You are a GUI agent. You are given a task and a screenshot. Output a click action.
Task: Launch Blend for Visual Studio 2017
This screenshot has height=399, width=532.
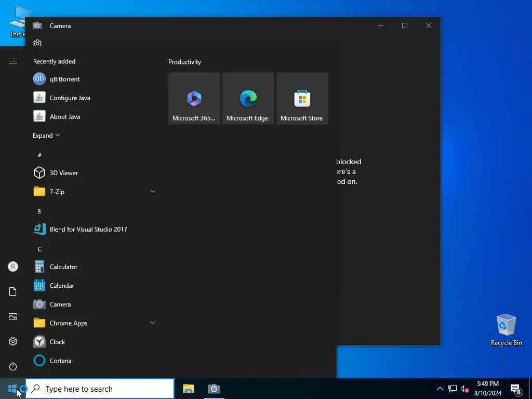coord(95,229)
